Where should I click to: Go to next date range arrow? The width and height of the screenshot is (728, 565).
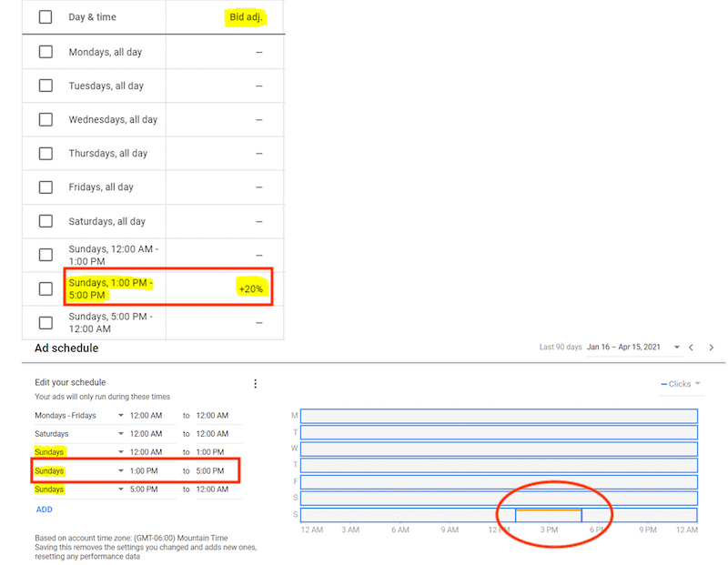(712, 348)
